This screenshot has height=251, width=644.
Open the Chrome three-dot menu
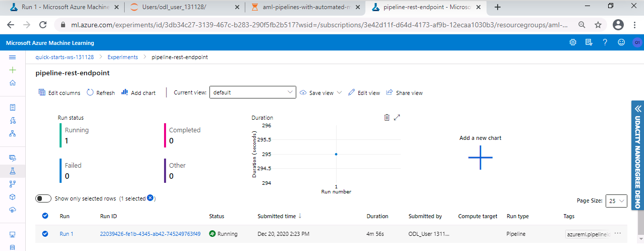point(634,24)
